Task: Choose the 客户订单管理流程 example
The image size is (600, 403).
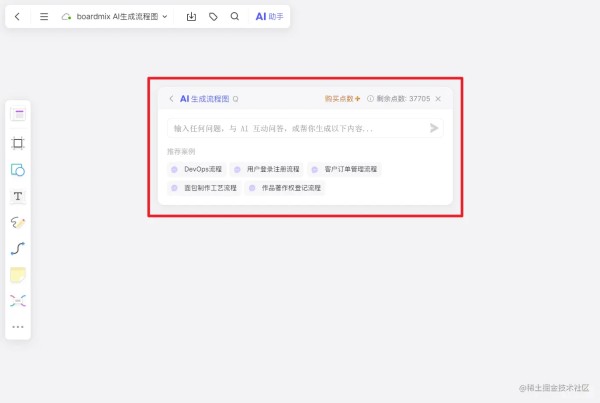Action: click(x=345, y=169)
